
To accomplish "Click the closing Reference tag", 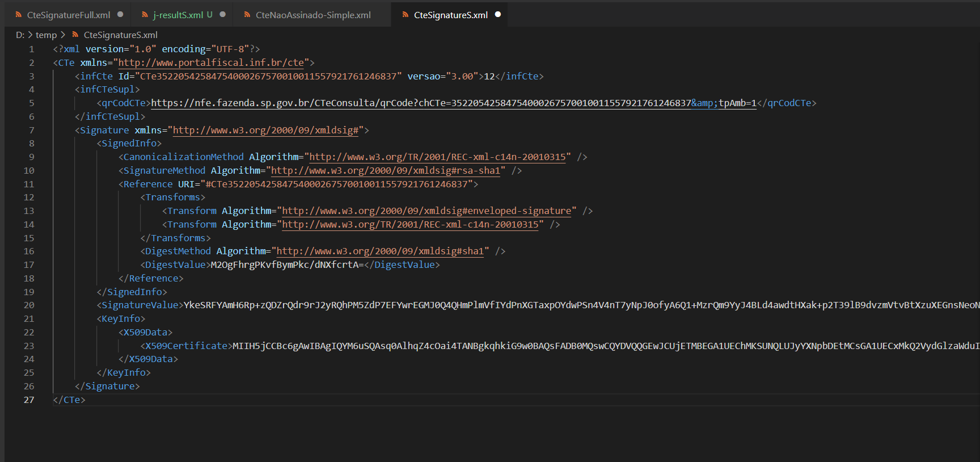I will (151, 279).
